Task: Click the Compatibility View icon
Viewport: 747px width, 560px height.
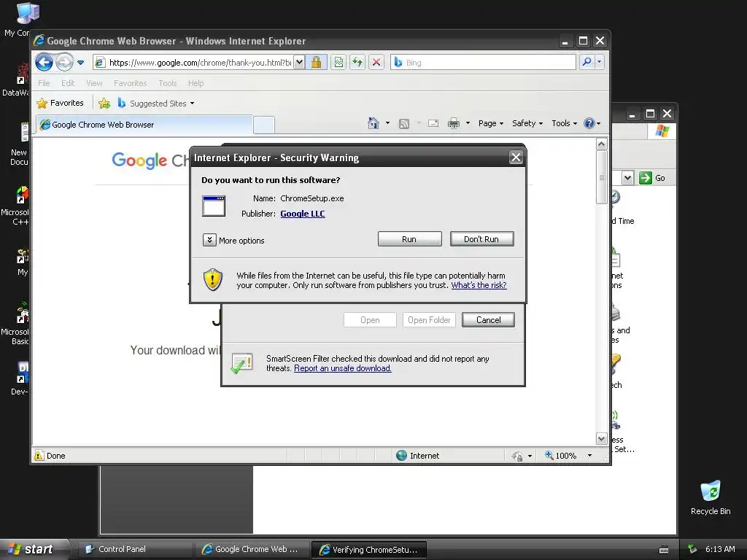Action: pos(338,63)
